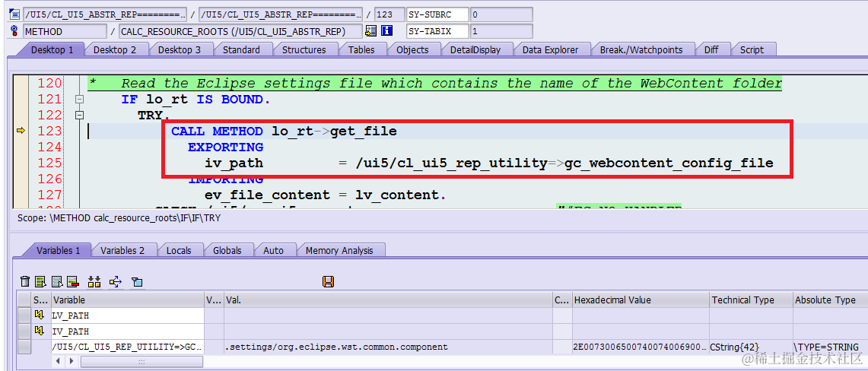Open the Data Explorer tab

550,49
